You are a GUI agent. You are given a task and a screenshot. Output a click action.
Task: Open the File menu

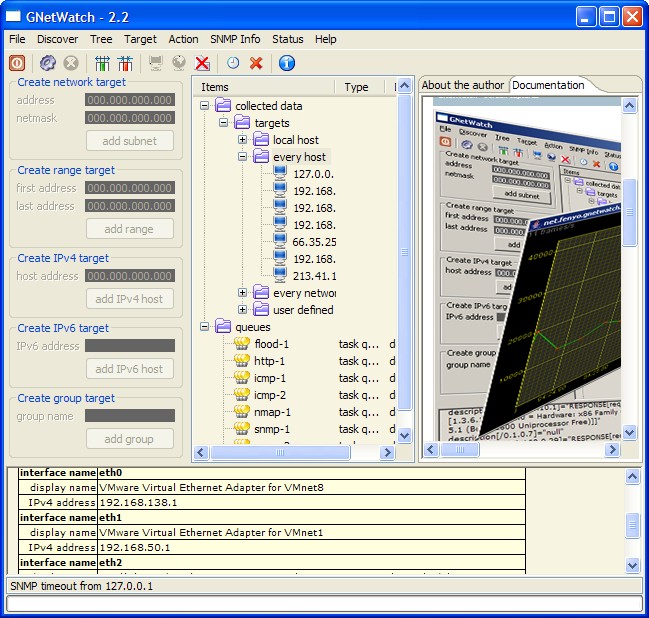17,39
